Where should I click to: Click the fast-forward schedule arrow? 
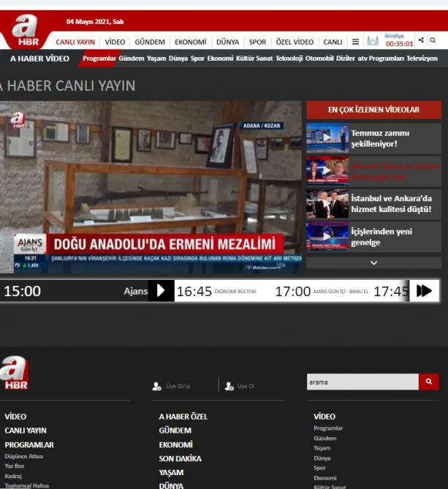[x=425, y=291]
